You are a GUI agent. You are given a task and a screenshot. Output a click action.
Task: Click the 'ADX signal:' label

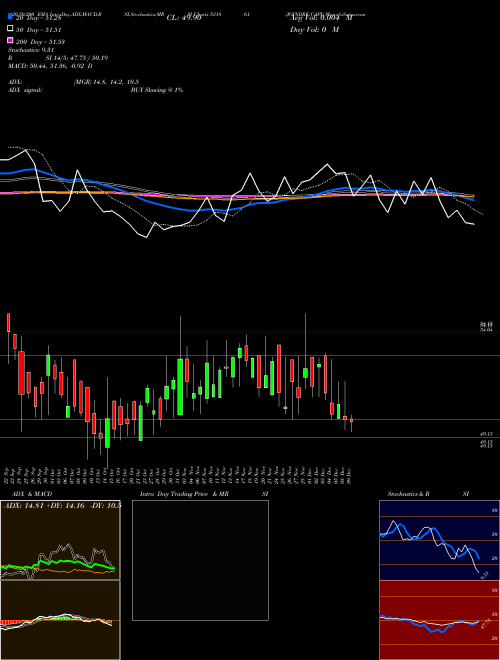point(25,90)
